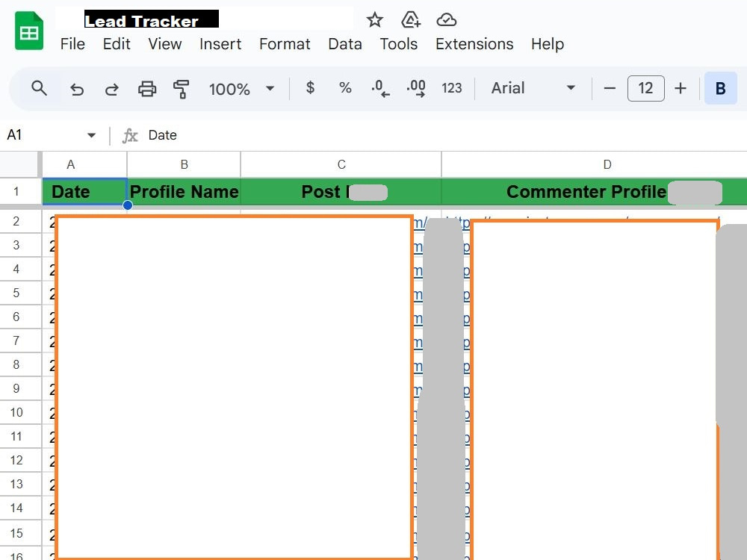Viewport: 747px width, 560px height.
Task: Select the Post header cell
Action: (341, 191)
